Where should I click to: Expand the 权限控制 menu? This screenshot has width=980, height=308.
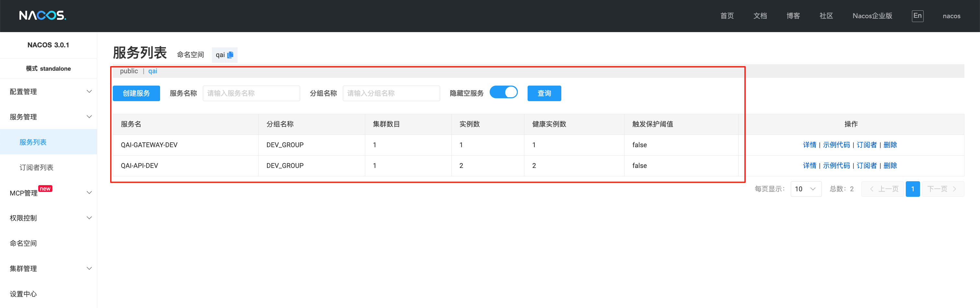click(48, 218)
